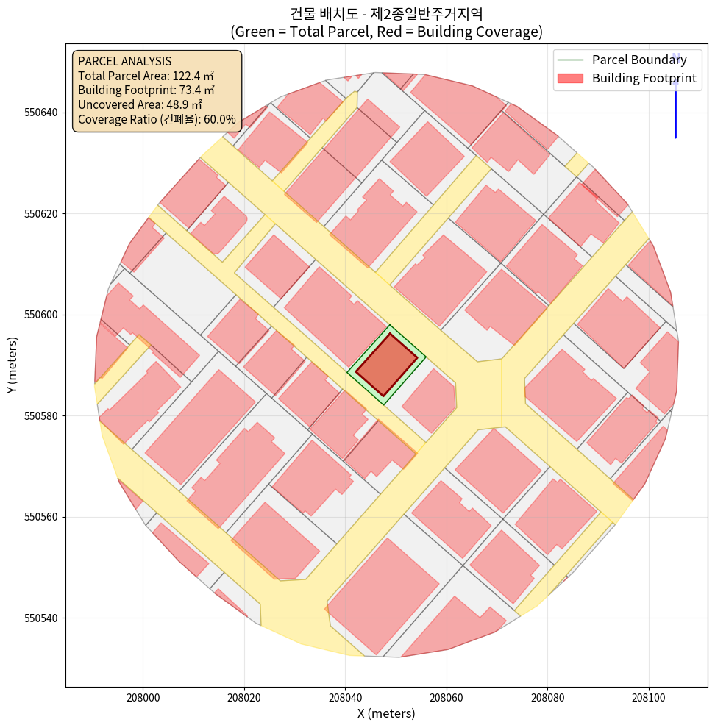Click the "PARCEL ANALYSIS" heading text
Screen dimensions: 715x728
(x=124, y=61)
